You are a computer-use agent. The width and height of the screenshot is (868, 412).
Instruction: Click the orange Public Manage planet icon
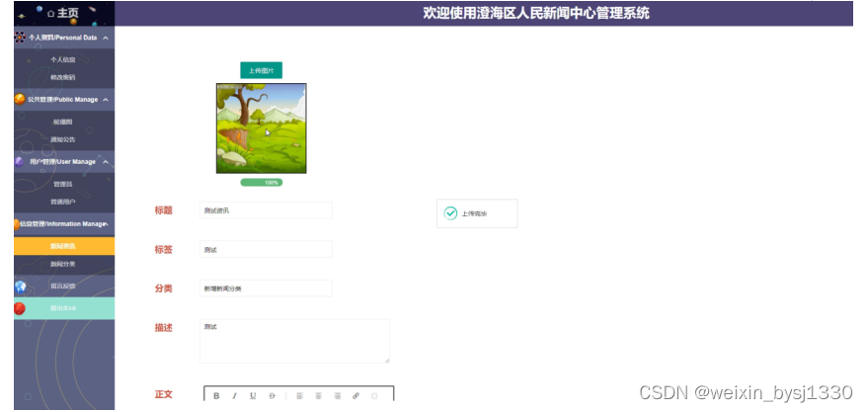click(20, 100)
